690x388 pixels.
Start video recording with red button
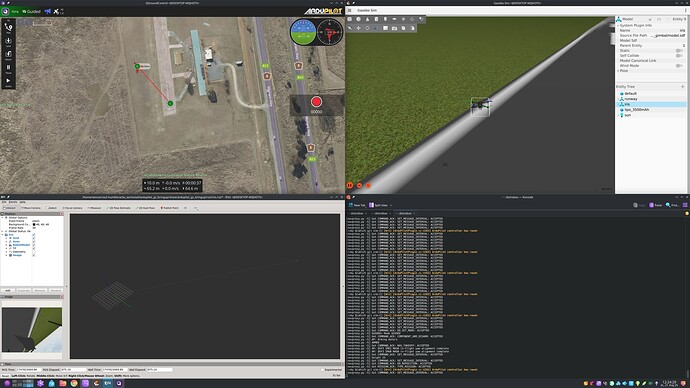(316, 102)
